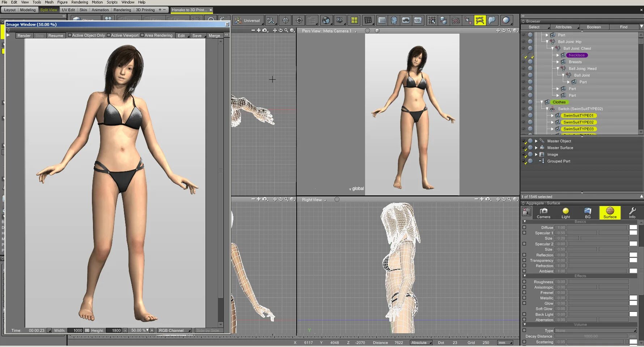Select the Universal manipulator tool
The width and height of the screenshot is (644, 347).
[247, 21]
